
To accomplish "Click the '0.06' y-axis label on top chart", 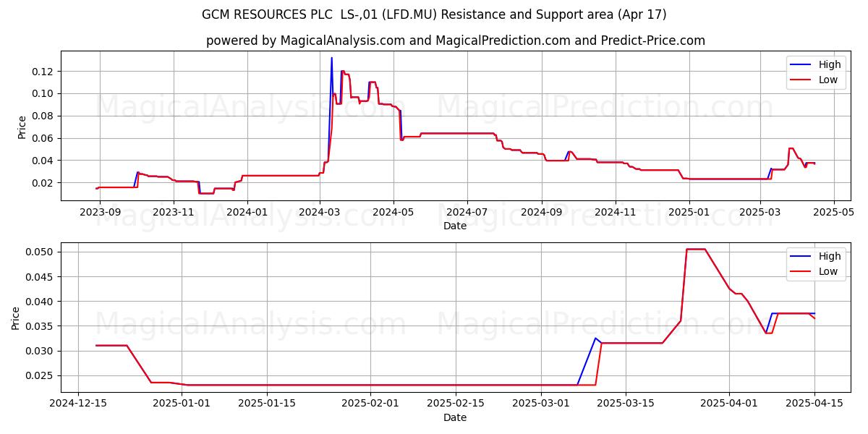I will 44,139.
